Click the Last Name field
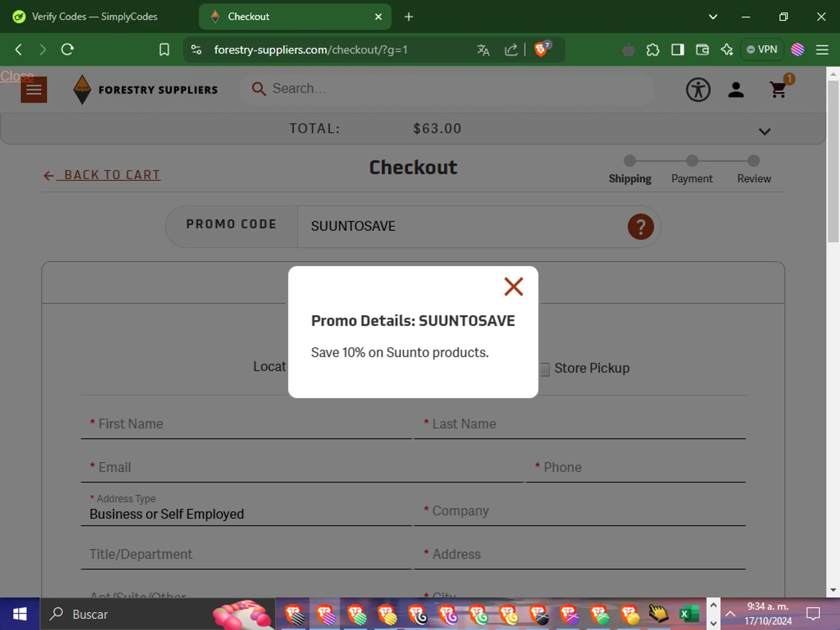 coord(580,424)
